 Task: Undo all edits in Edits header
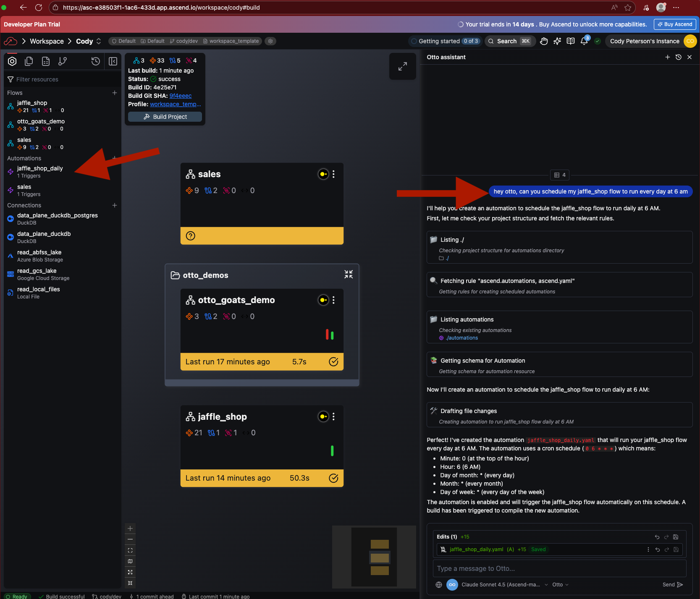coord(657,537)
